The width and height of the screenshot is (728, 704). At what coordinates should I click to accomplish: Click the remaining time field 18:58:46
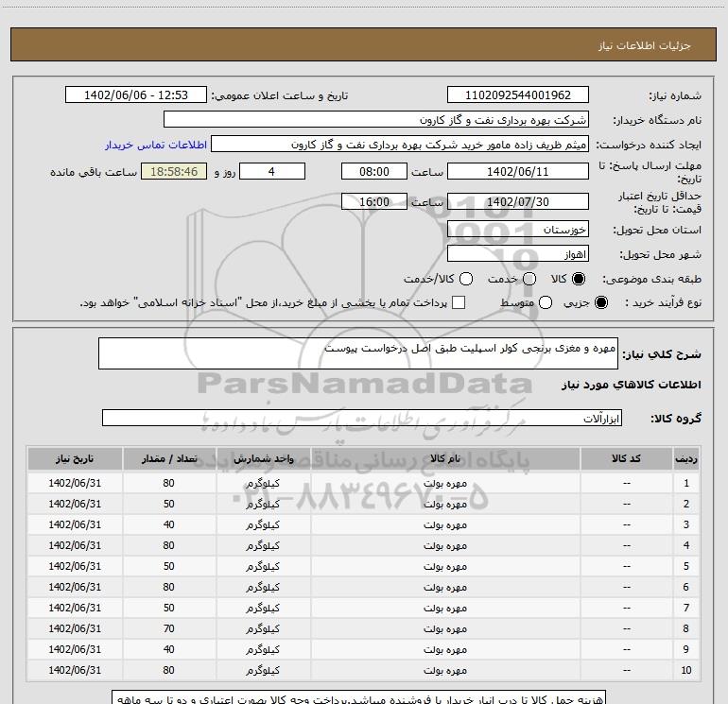tap(174, 171)
